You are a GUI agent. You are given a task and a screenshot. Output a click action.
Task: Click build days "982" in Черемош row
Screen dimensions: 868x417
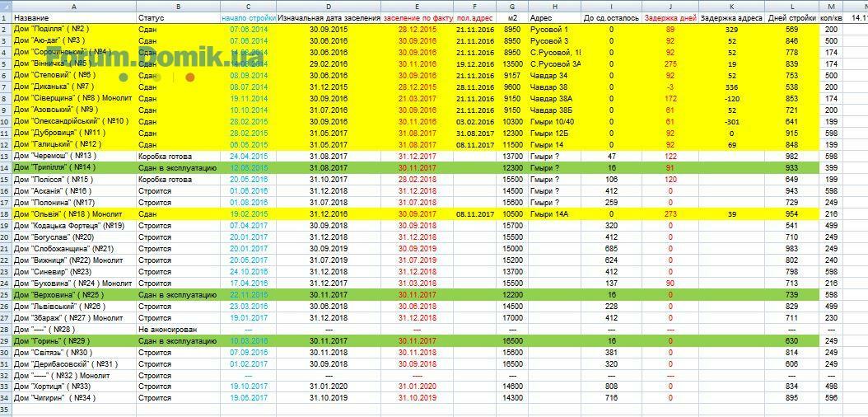click(x=792, y=156)
